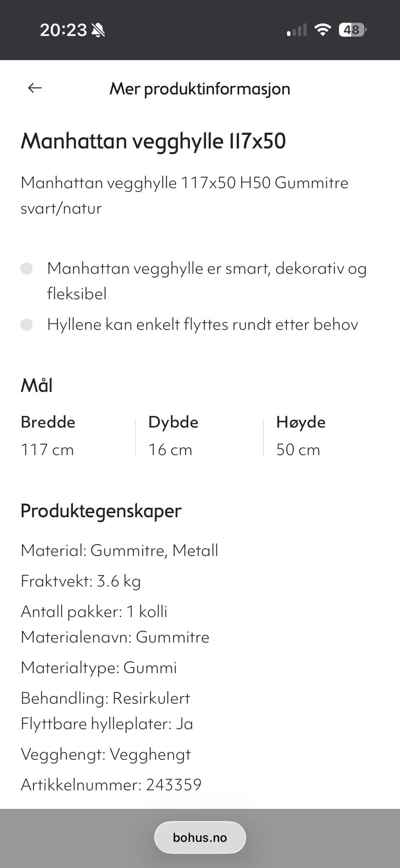Tap the battery indicator showing 48

352,30
